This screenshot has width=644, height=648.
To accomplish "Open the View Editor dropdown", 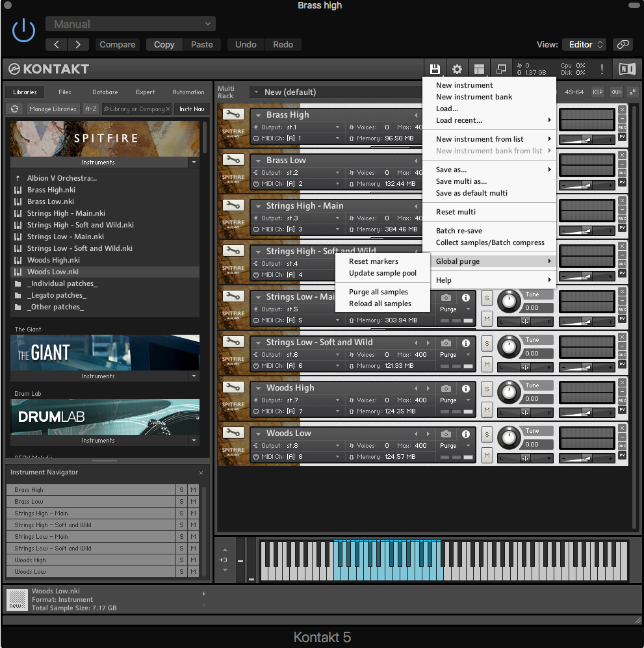I will coord(584,44).
